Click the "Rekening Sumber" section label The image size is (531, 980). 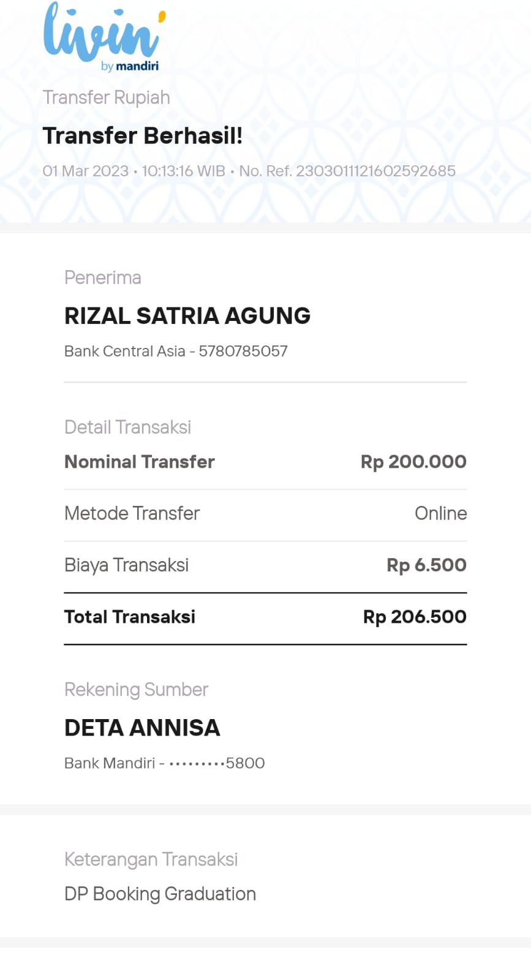[x=136, y=690]
